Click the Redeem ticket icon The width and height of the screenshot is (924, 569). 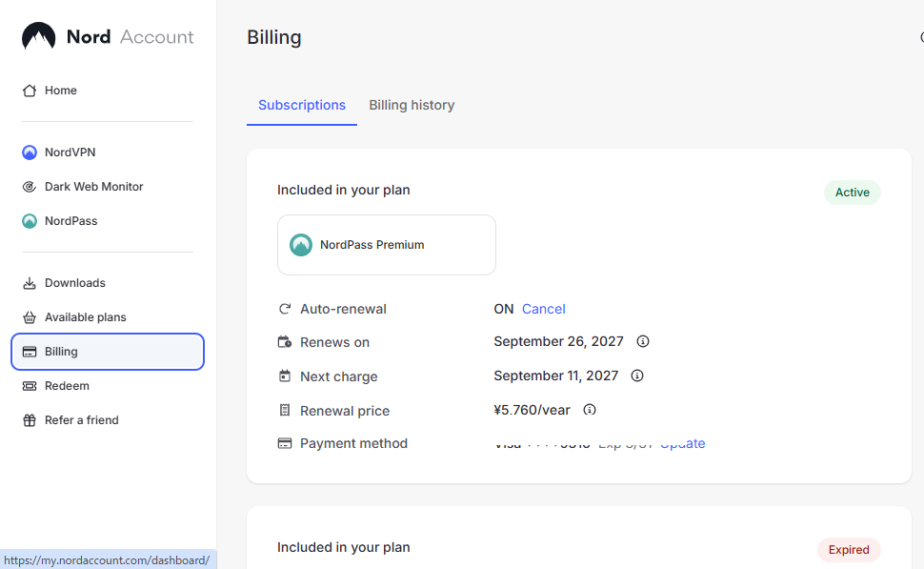[30, 386]
